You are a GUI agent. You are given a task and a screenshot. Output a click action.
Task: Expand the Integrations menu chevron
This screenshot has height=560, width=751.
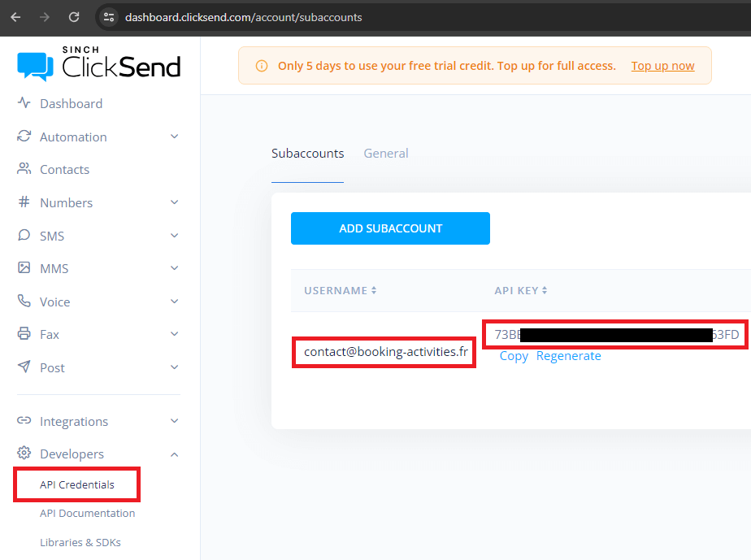174,420
